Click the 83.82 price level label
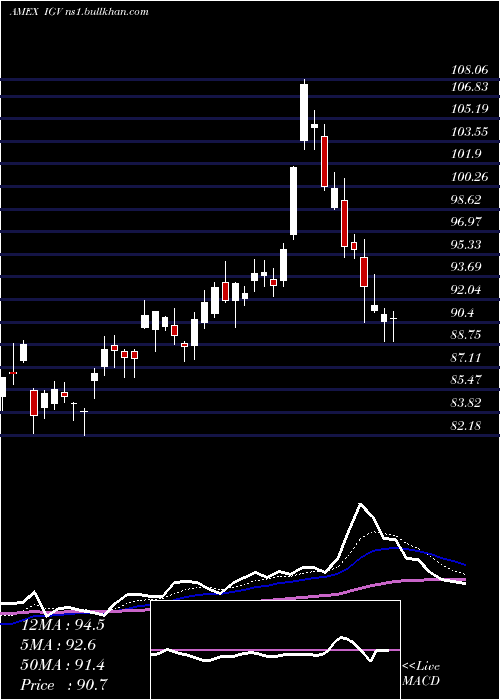500x700 pixels. pyautogui.click(x=467, y=403)
